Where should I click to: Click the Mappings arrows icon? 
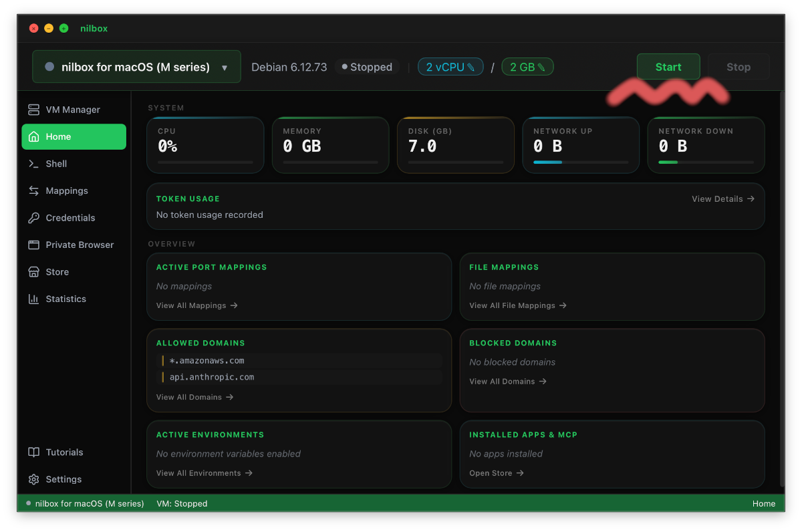click(33, 191)
